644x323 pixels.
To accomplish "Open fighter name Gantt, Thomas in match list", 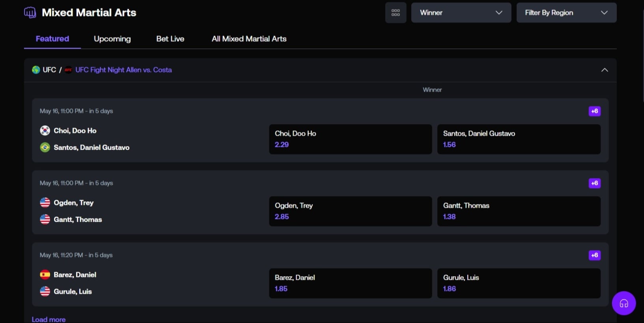I will (78, 219).
